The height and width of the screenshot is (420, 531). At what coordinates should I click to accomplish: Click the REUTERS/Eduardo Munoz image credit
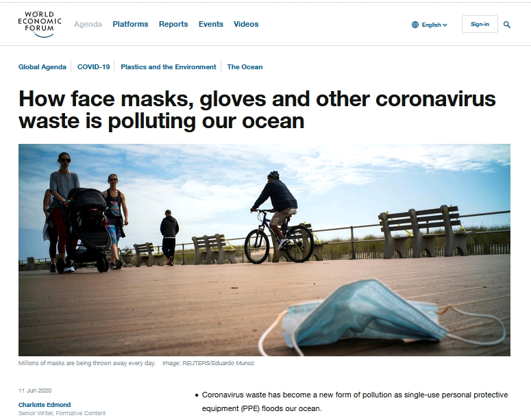tap(218, 363)
